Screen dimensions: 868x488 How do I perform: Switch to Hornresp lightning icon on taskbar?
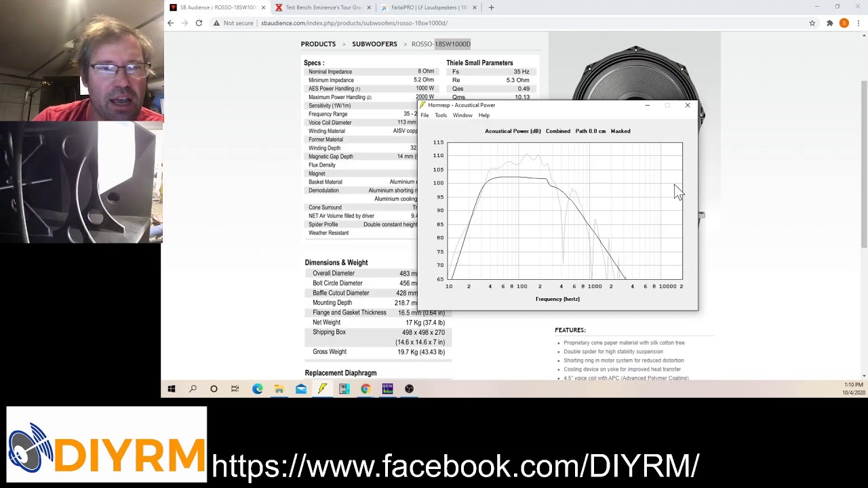click(x=322, y=388)
